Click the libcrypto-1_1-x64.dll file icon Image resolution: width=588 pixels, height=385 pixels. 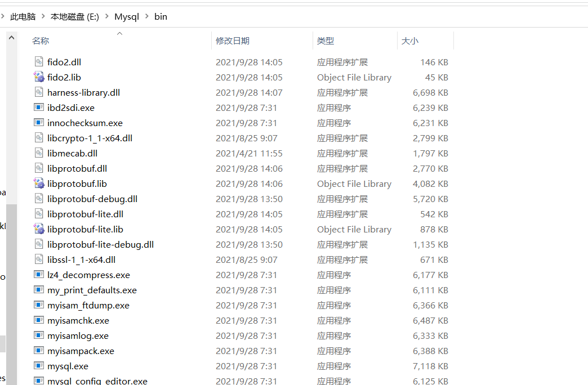pos(39,137)
